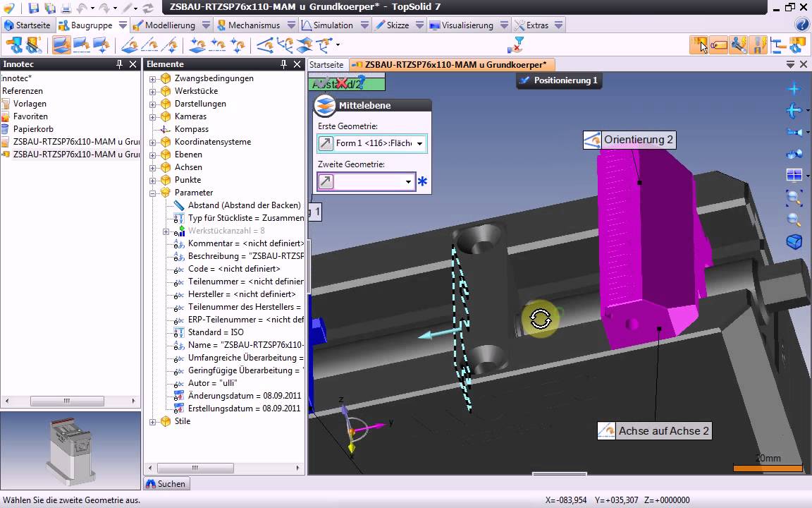The image size is (812, 508).
Task: Toggle pin on the Innotec panel
Action: [119, 64]
